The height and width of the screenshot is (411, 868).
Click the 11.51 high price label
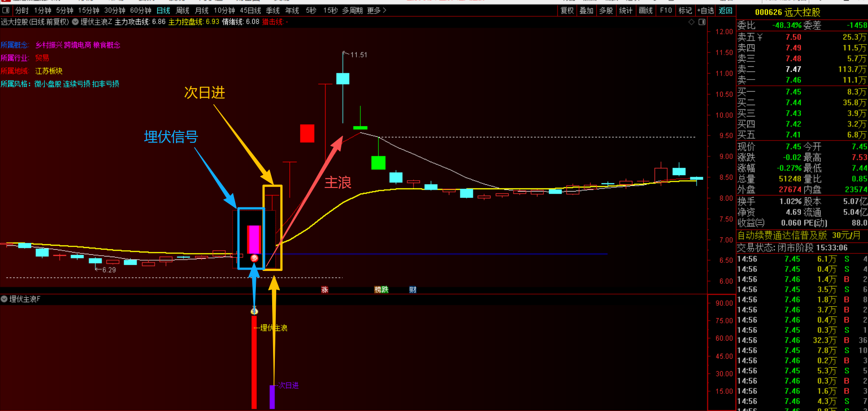359,55
